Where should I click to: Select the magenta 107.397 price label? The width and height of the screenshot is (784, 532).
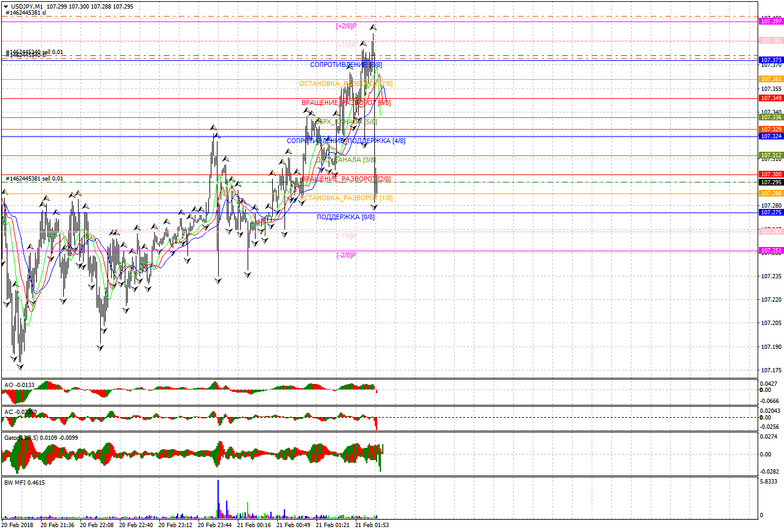click(771, 22)
